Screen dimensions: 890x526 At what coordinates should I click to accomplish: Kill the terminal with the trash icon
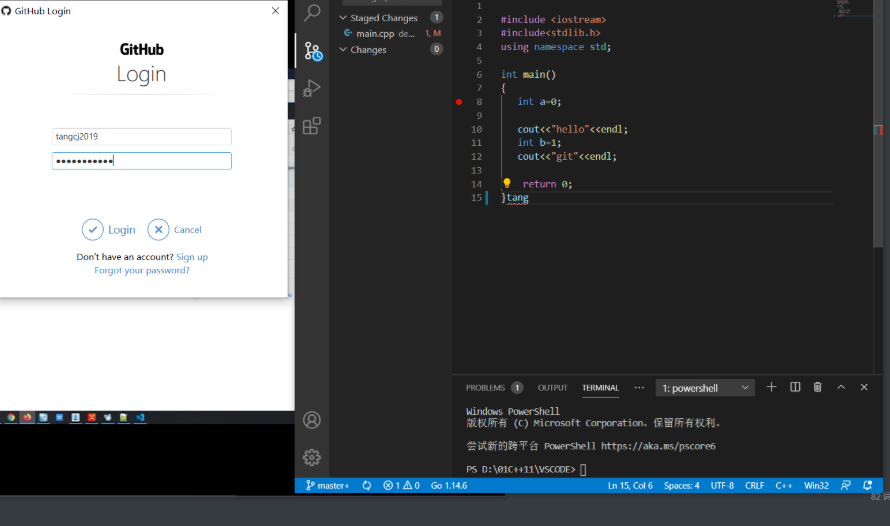tap(817, 387)
